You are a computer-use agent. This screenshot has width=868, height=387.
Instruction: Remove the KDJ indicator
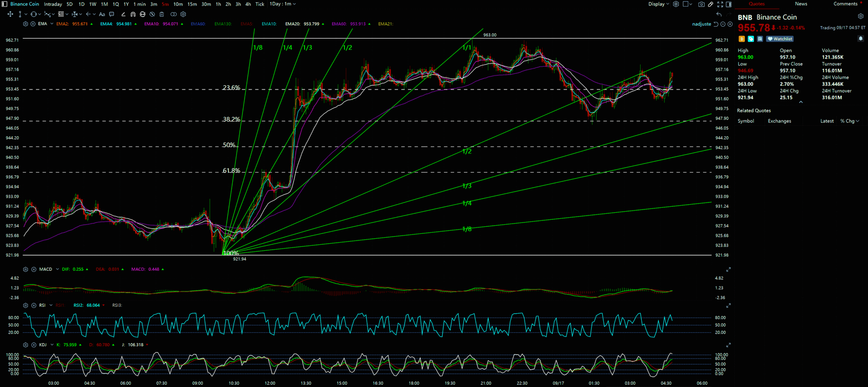click(34, 345)
